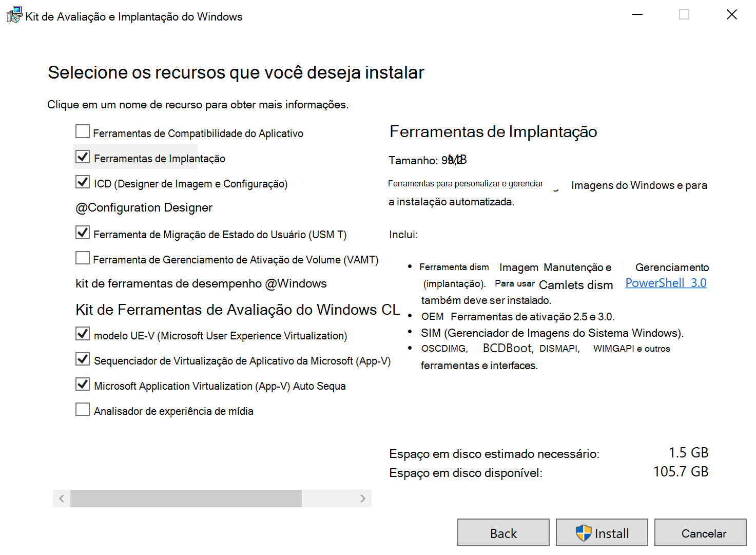Disable Ferramenta de Migração de Estado do Usuário
This screenshot has height=555, width=756.
[x=82, y=232]
